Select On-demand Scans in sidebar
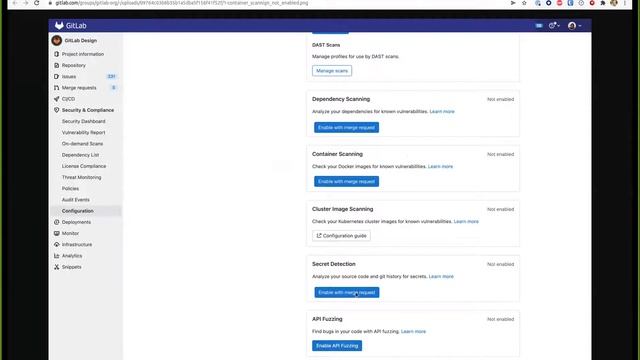This screenshot has width=640, height=360. pos(82,144)
